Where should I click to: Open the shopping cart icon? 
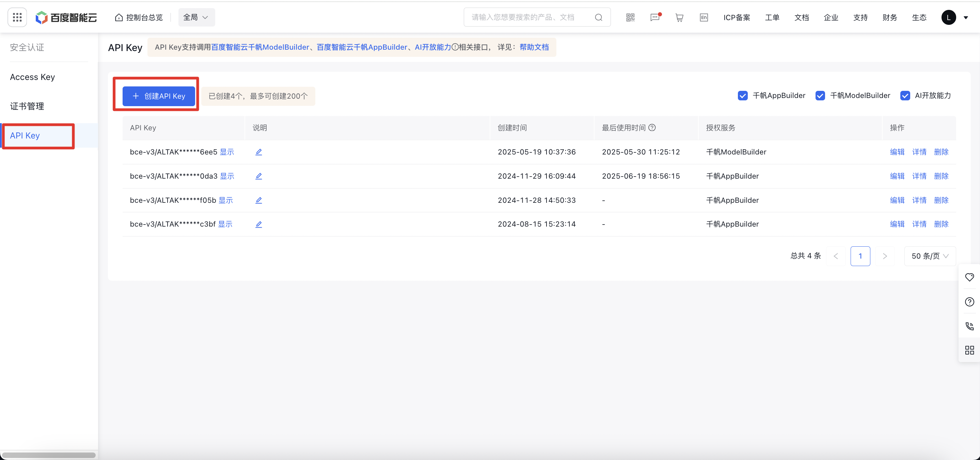pos(679,17)
